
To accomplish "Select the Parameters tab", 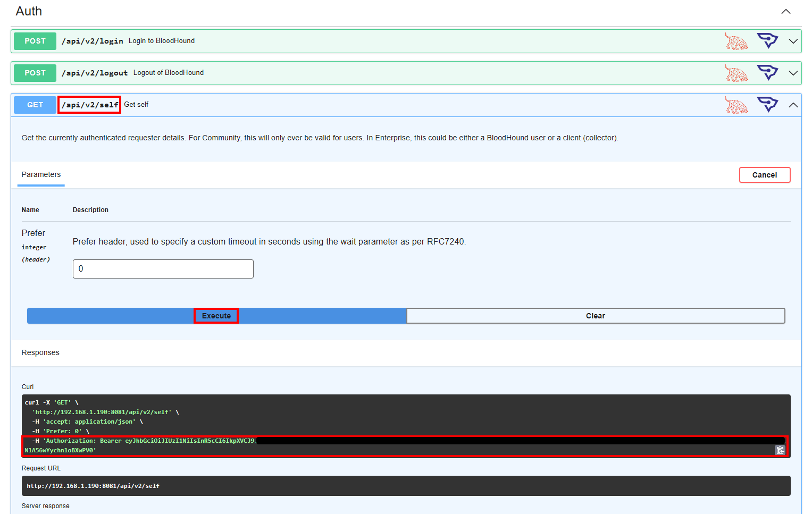I will tap(41, 174).
